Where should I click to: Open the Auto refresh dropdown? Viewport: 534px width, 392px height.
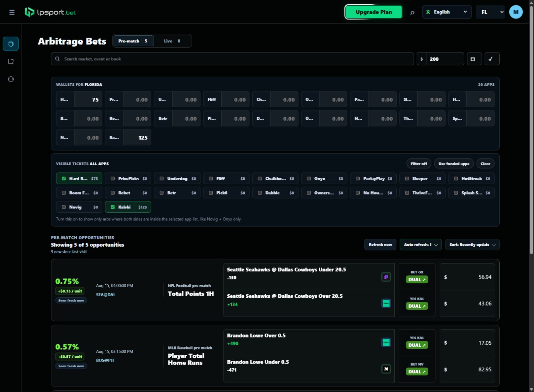pyautogui.click(x=420, y=245)
